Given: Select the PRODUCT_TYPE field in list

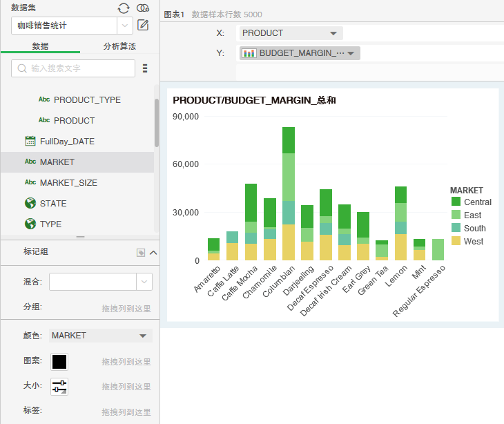Looking at the screenshot, I should pos(87,99).
